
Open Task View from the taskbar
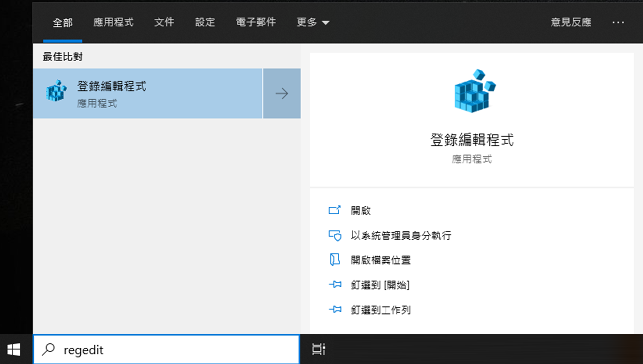[319, 350]
